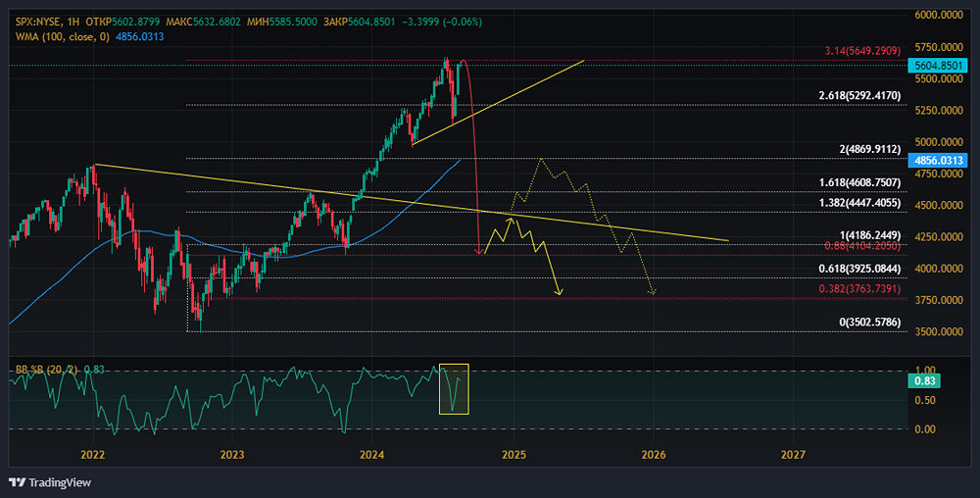Click 4250.0000 on the price axis
980x498 pixels.
click(938, 237)
